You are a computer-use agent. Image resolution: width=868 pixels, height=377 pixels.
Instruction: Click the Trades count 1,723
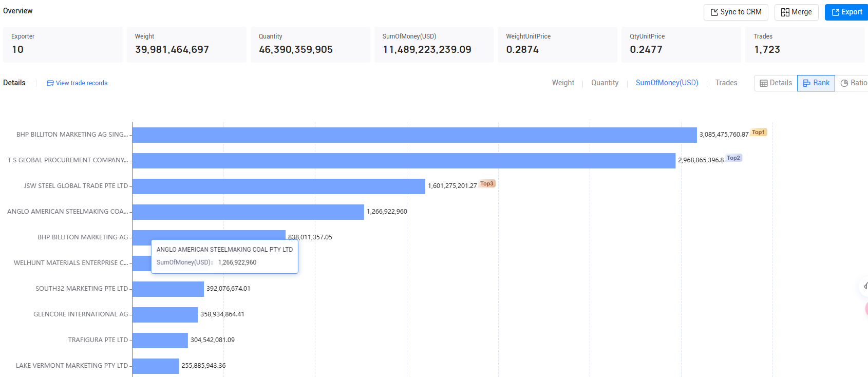click(767, 50)
